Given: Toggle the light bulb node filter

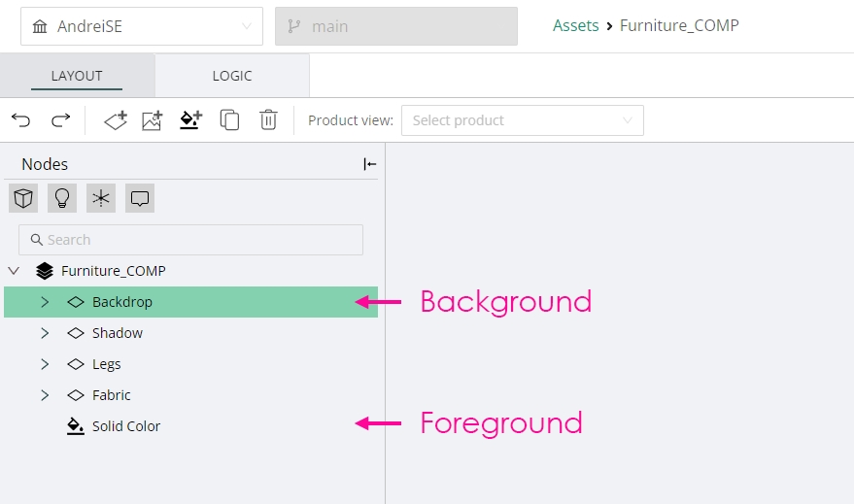Looking at the screenshot, I should [62, 198].
